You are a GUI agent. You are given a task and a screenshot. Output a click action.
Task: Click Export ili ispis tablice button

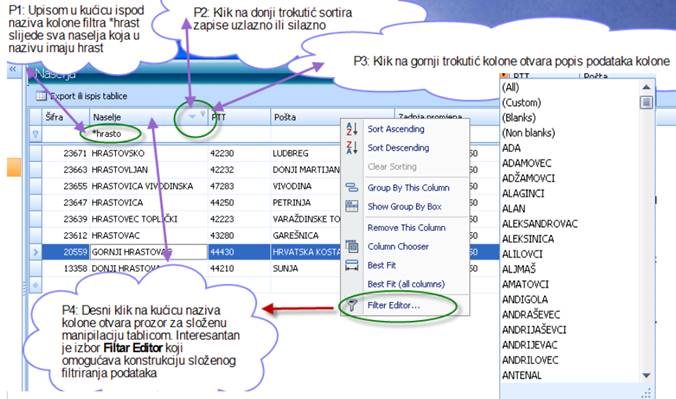click(x=82, y=96)
